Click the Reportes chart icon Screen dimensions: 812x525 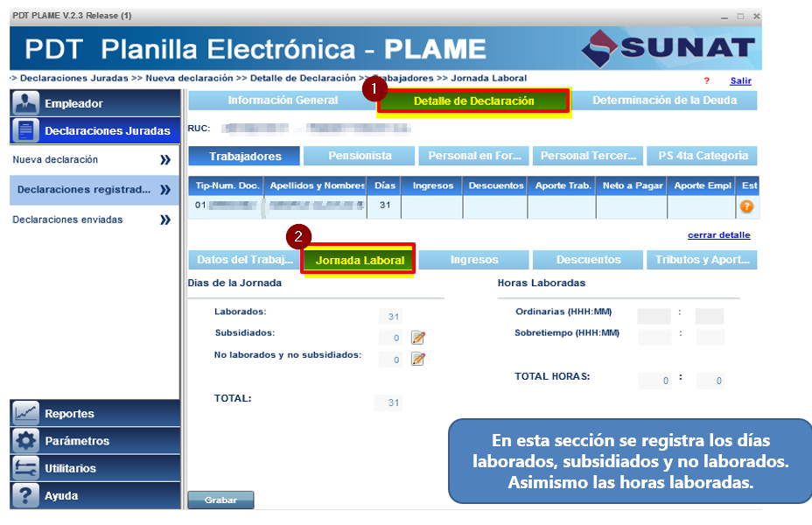click(26, 413)
